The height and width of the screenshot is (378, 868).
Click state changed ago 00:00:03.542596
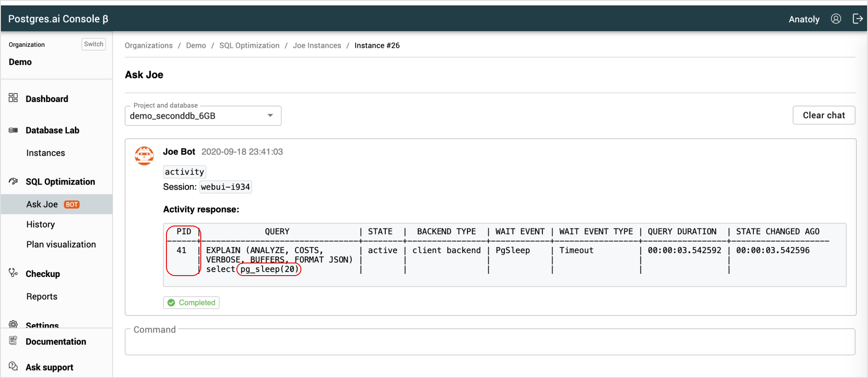point(773,250)
